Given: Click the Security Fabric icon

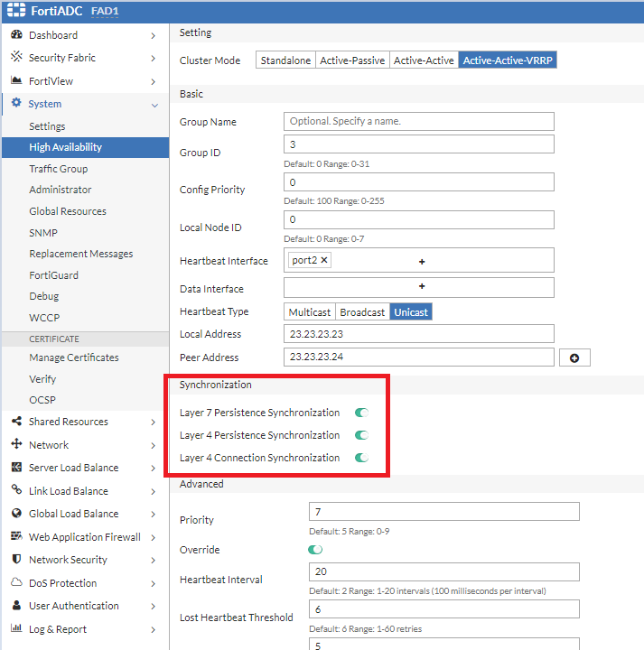Looking at the screenshot, I should (16, 58).
